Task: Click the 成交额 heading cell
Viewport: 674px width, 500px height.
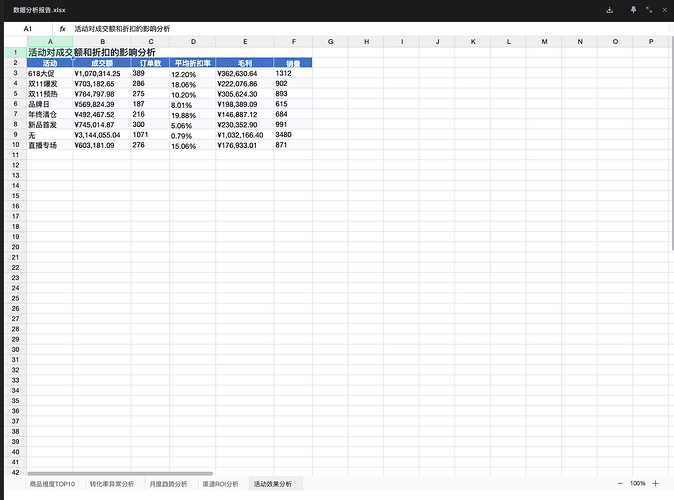Action: 102,63
